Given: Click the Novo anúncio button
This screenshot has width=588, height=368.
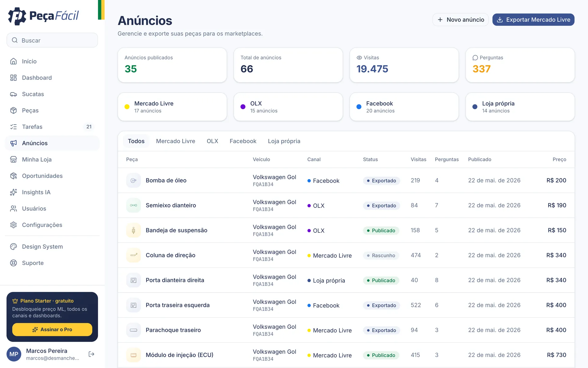Looking at the screenshot, I should (x=461, y=20).
